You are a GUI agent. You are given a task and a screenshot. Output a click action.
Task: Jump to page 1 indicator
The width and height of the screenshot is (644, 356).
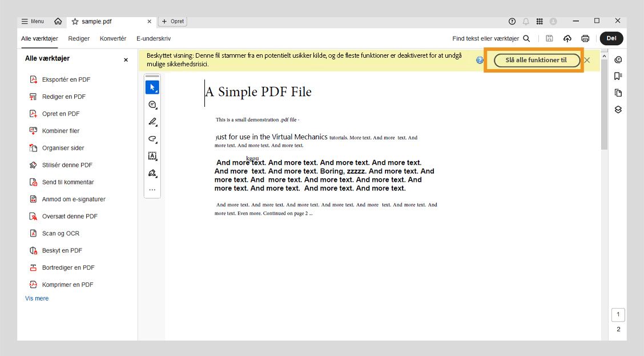[x=618, y=314]
